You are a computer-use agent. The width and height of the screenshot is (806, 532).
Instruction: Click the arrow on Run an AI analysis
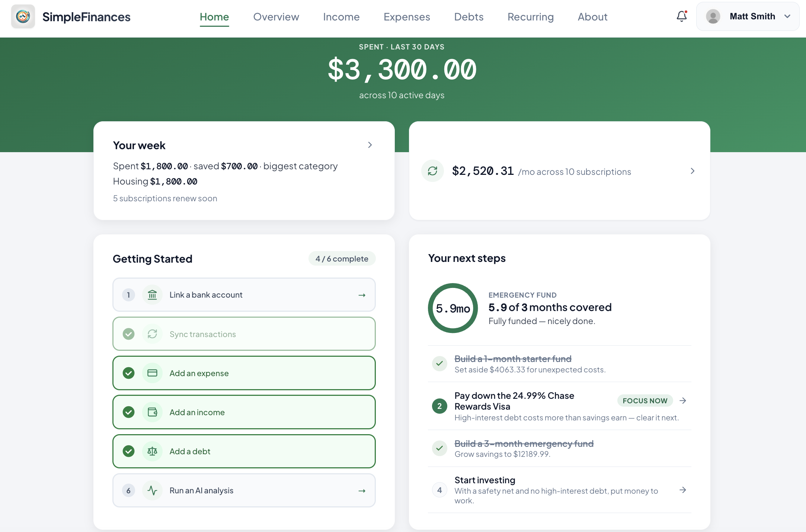click(x=362, y=491)
